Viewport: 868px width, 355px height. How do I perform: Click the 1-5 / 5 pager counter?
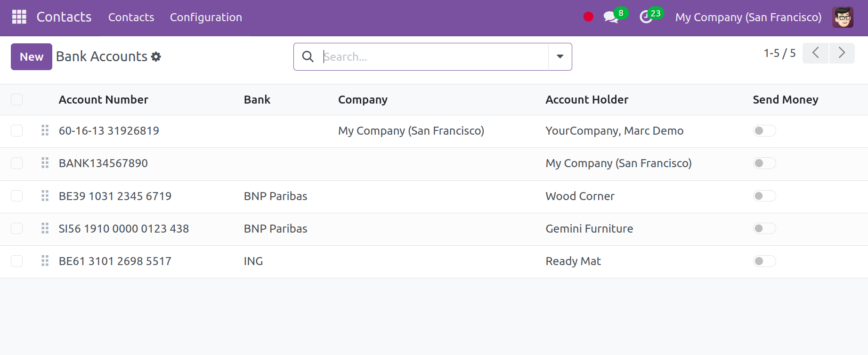(779, 53)
